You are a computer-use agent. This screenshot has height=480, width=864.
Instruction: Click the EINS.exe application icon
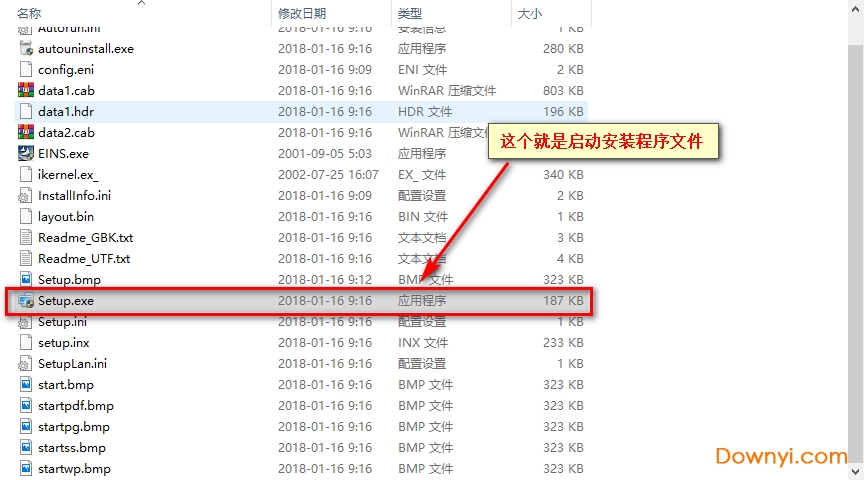26,153
